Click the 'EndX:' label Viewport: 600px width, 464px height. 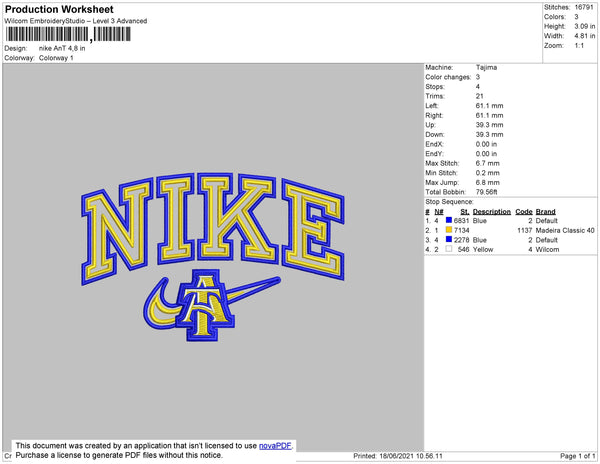(x=434, y=144)
